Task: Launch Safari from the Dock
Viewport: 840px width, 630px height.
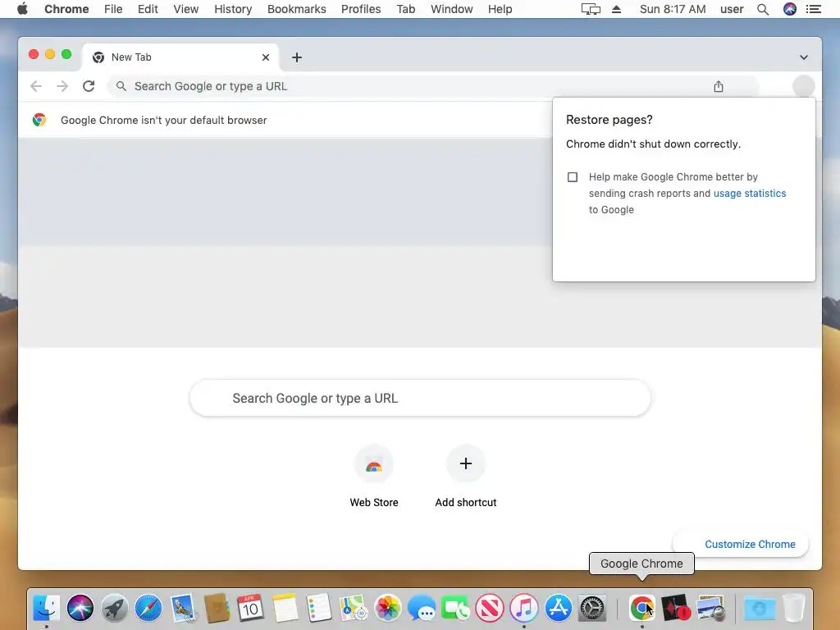Action: pos(148,608)
